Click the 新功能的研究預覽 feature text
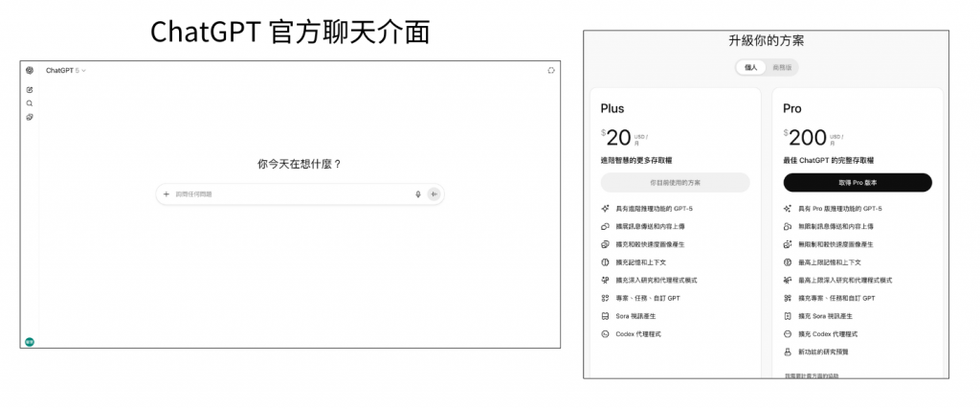 coord(823,352)
